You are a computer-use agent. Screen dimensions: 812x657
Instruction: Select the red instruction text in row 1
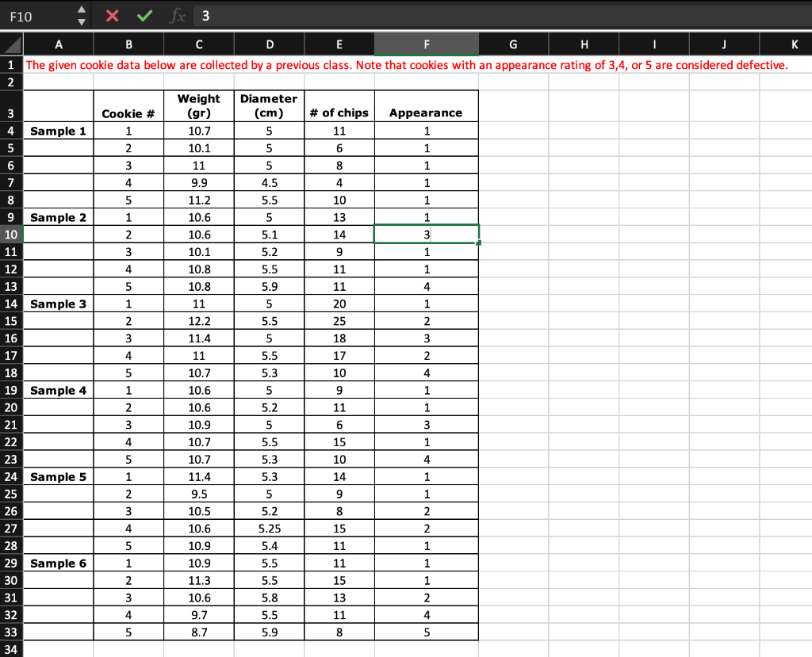click(x=407, y=65)
